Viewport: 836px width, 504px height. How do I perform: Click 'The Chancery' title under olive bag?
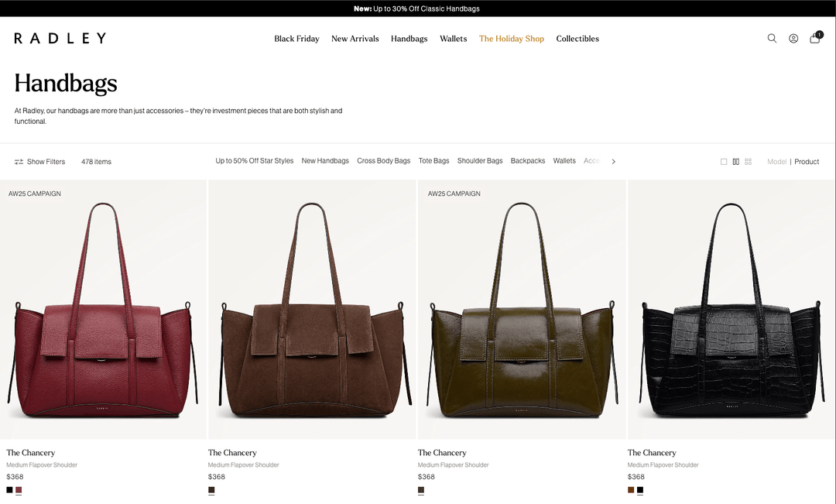(x=442, y=453)
